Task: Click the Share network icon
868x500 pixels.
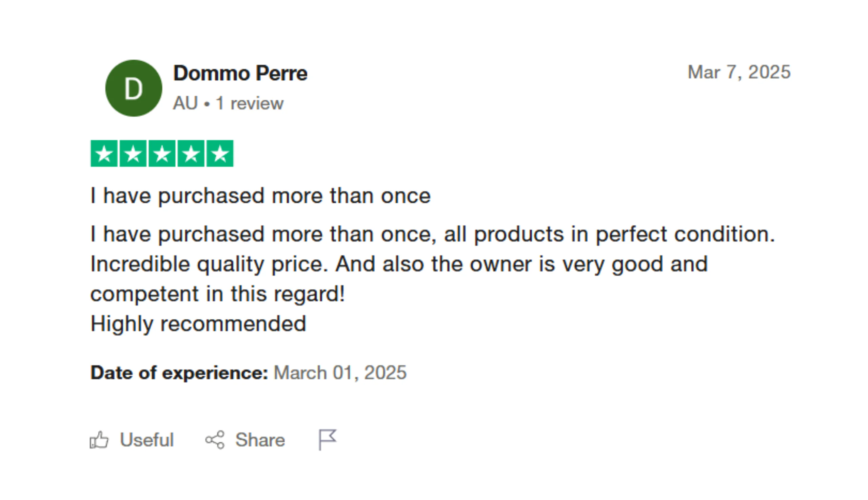Action: 215,440
